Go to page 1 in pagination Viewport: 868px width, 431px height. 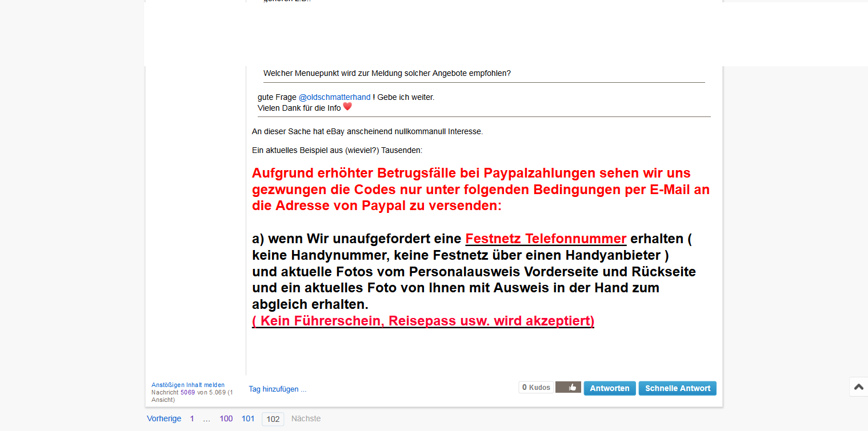pos(192,418)
